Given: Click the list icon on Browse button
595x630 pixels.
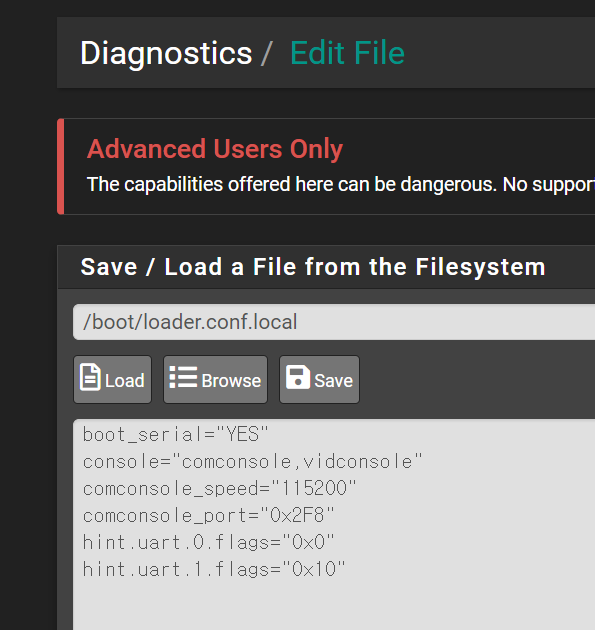Looking at the screenshot, I should pyautogui.click(x=183, y=377).
